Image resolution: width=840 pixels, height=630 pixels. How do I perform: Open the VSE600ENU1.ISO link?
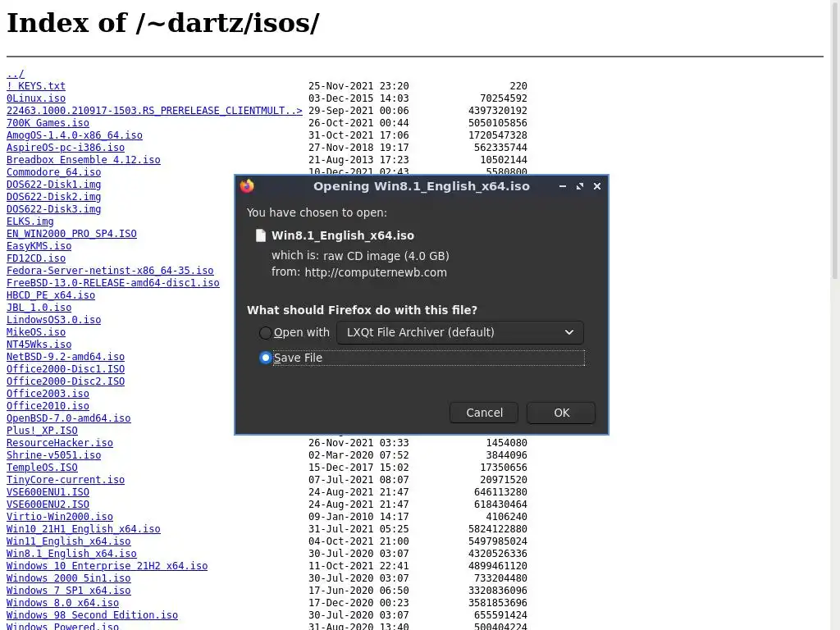tap(48, 493)
